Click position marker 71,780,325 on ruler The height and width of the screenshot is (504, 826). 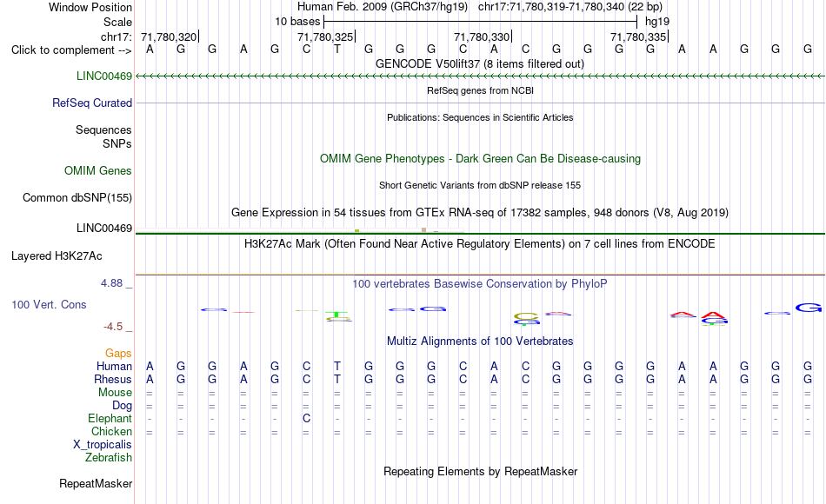coord(326,36)
